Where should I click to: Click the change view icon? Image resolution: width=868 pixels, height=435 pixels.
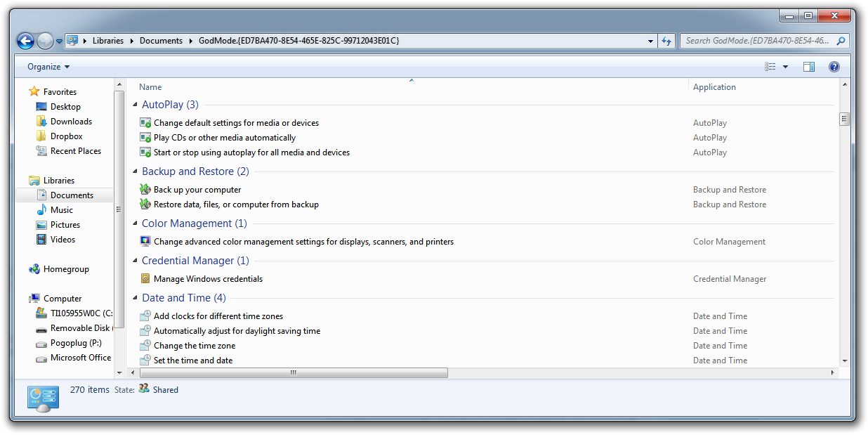[770, 67]
